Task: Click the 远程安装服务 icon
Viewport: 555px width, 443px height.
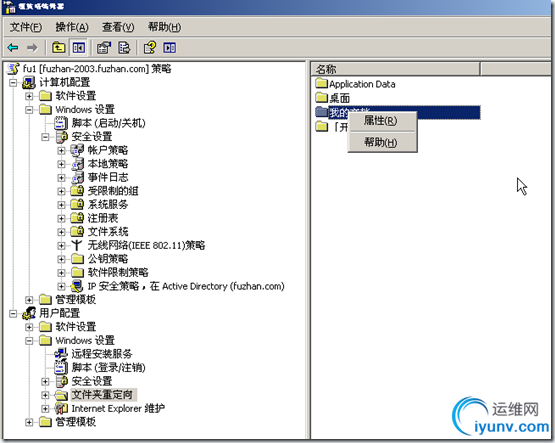Action: 61,354
